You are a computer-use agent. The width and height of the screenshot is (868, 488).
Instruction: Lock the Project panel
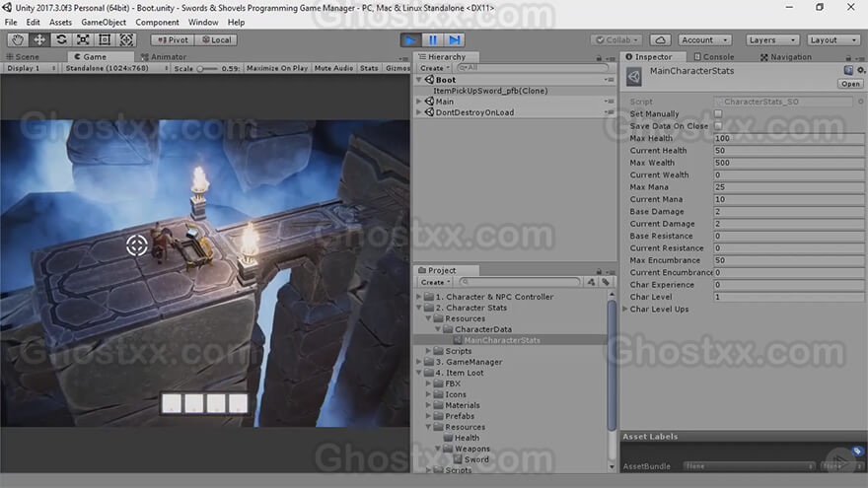[599, 271]
